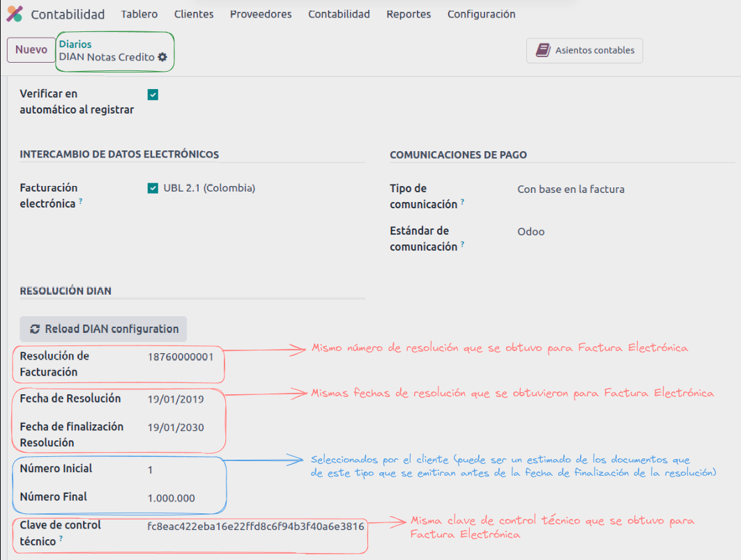Edit Fecha de Resolución 19/01/2019

[176, 400]
